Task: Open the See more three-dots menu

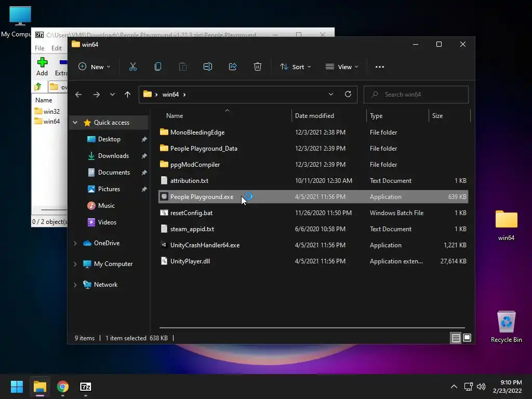Action: [x=380, y=67]
